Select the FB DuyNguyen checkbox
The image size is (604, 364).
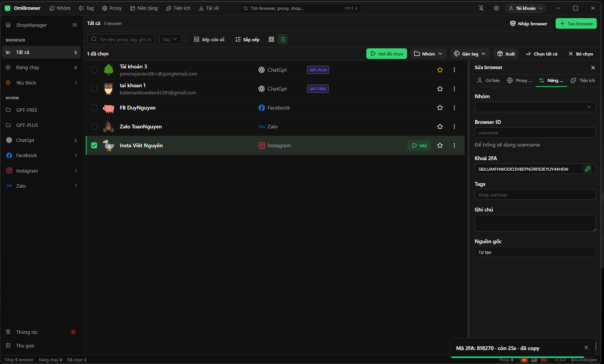coord(94,108)
